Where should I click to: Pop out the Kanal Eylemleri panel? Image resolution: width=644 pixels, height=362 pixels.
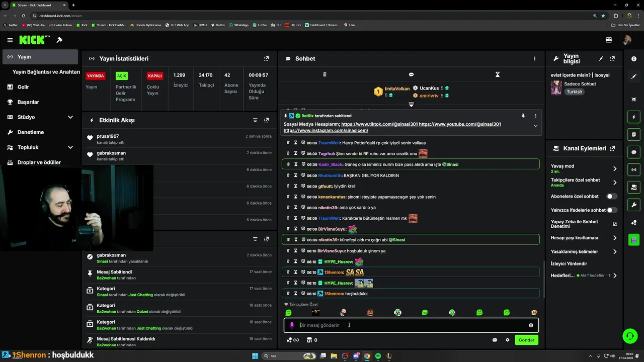click(612, 148)
